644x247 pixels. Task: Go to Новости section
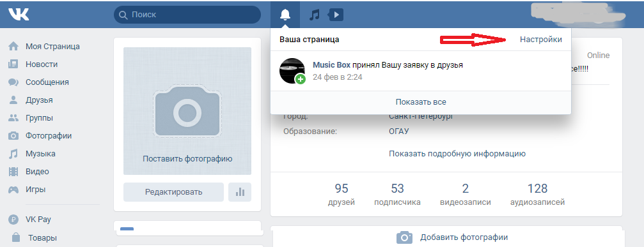click(x=42, y=64)
